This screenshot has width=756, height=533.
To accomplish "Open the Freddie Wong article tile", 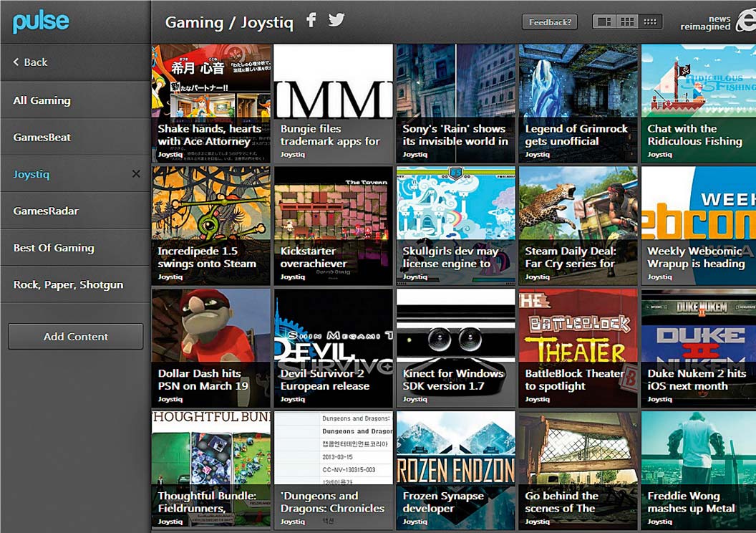I will pyautogui.click(x=699, y=470).
